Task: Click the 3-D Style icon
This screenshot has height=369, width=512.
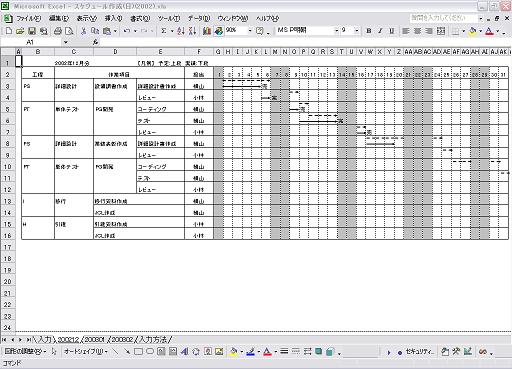Action: pyautogui.click(x=330, y=351)
